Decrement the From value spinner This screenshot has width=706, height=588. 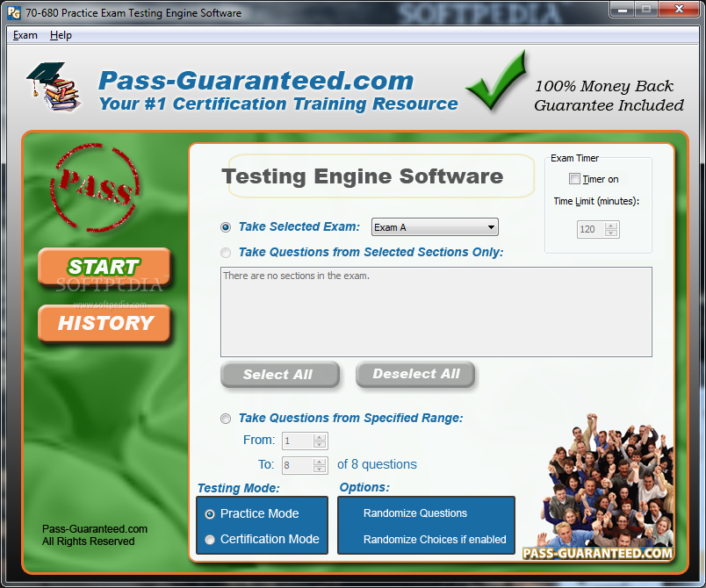320,444
